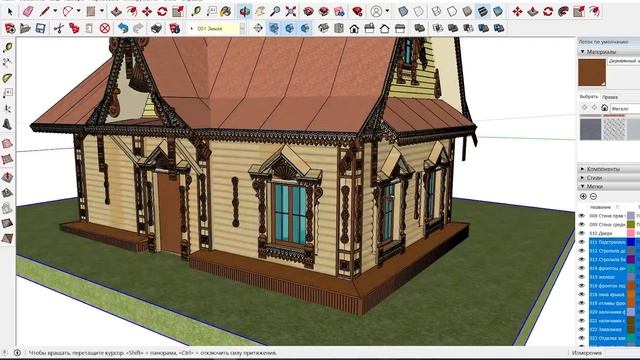
Task: Click the Send to LayOut icon
Action: pyautogui.click(x=340, y=11)
